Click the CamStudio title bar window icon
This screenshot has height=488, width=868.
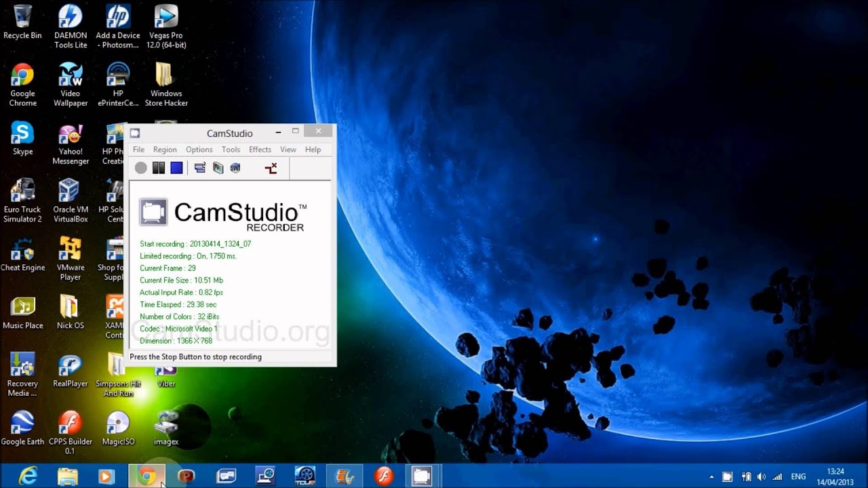136,134
